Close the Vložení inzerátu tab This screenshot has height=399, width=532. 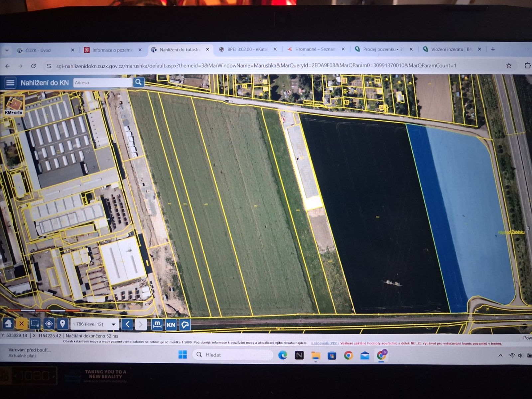(479, 49)
